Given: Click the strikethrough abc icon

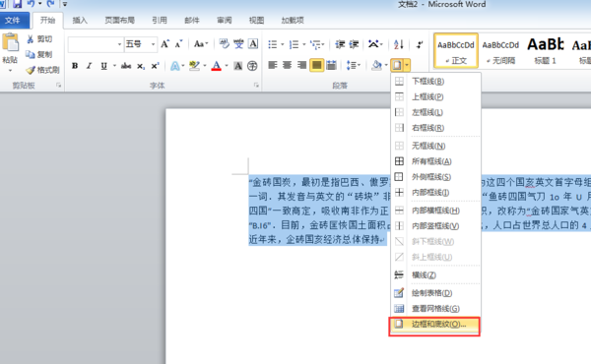Looking at the screenshot, I should tap(126, 66).
